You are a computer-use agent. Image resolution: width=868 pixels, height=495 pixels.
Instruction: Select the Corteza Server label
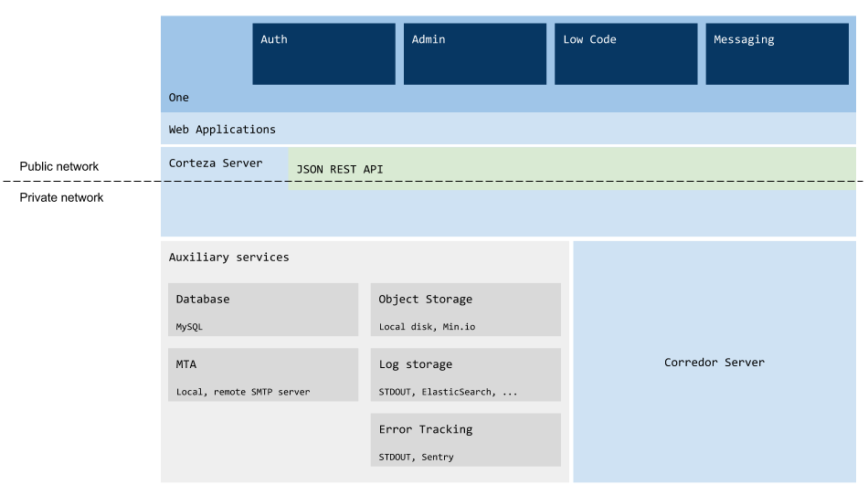pos(216,163)
